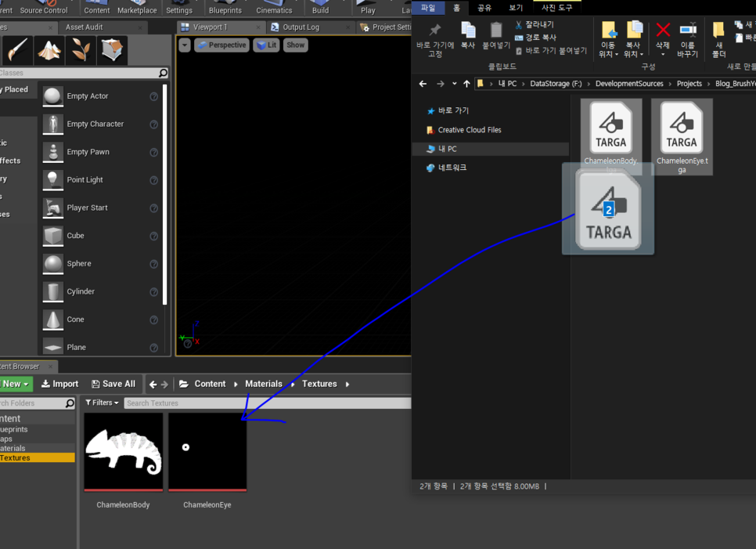The width and height of the screenshot is (756, 549).
Task: Open the Show menu in viewport
Action: [296, 45]
